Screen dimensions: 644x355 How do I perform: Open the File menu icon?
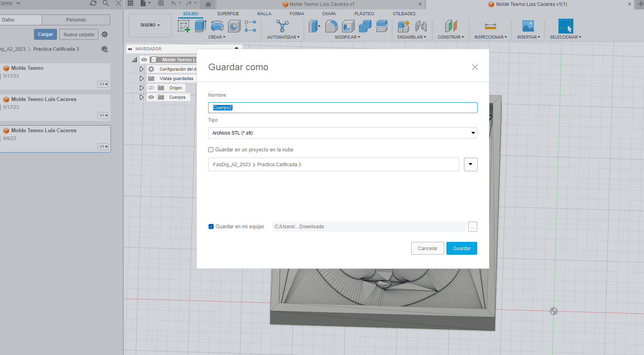143,4
